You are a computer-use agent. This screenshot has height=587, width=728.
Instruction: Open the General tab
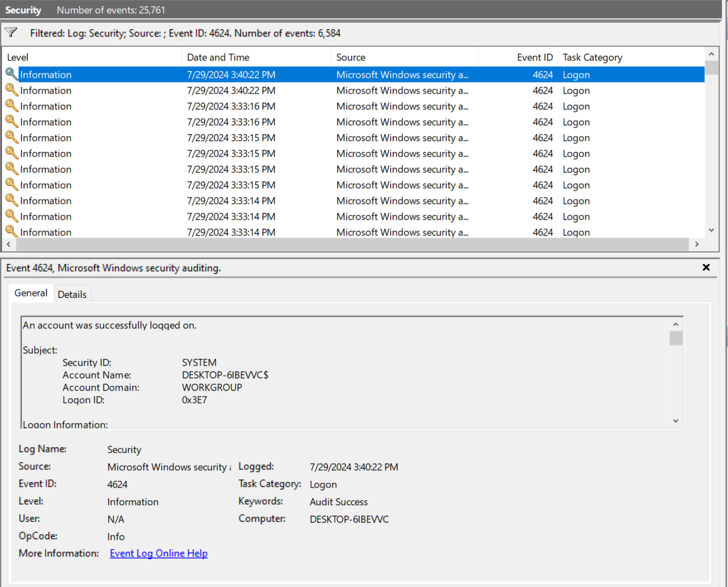pos(31,293)
